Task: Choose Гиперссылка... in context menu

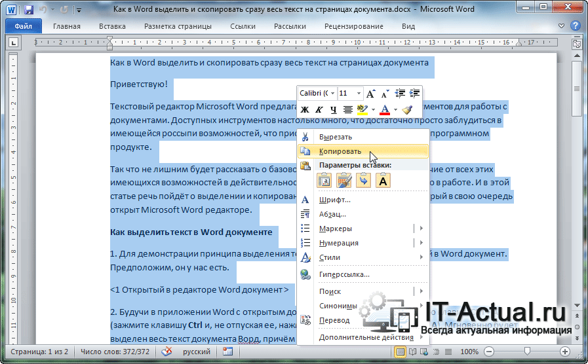Action: 363,274
